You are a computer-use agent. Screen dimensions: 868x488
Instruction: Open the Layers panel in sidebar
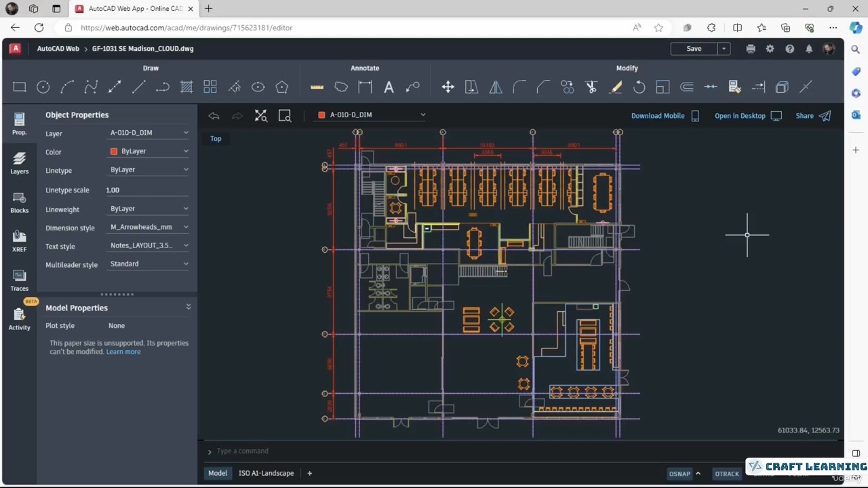19,163
